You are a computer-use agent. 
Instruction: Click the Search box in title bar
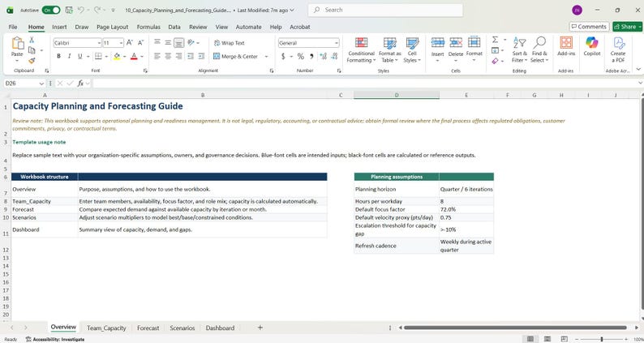click(385, 11)
